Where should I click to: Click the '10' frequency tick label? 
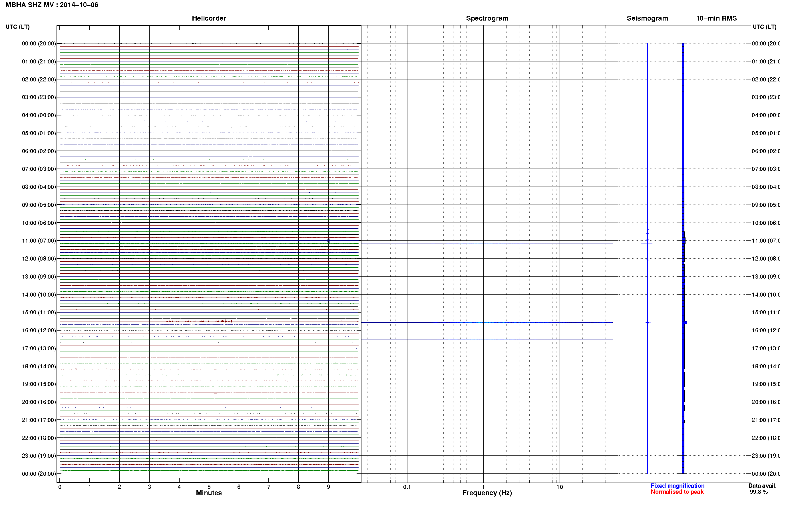click(560, 487)
